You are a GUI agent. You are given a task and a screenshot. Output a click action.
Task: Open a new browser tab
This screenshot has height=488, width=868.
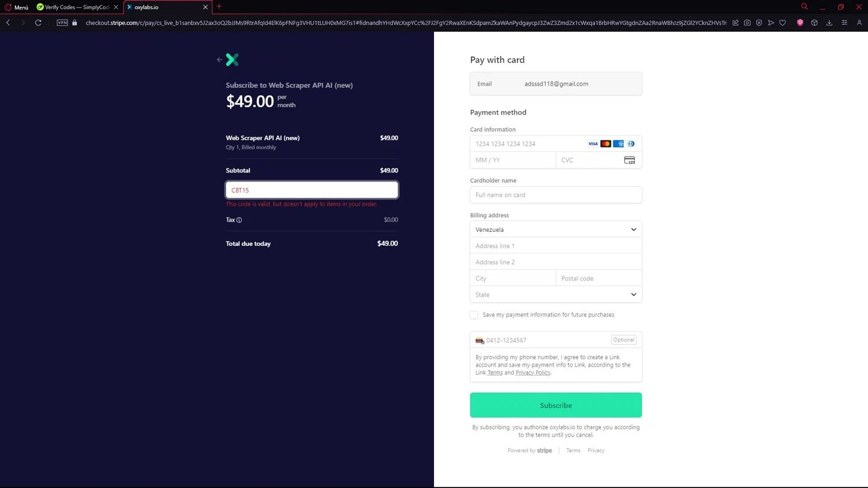click(x=219, y=6)
